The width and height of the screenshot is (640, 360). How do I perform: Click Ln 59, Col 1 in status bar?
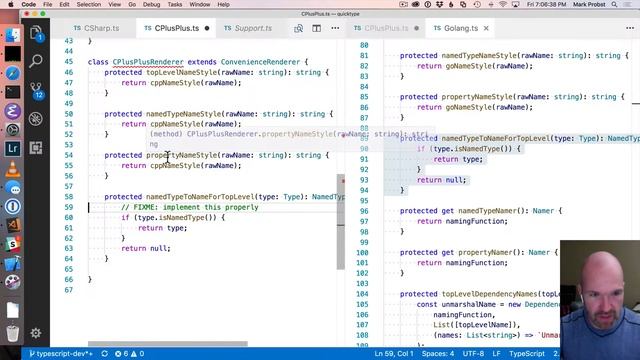pos(393,353)
